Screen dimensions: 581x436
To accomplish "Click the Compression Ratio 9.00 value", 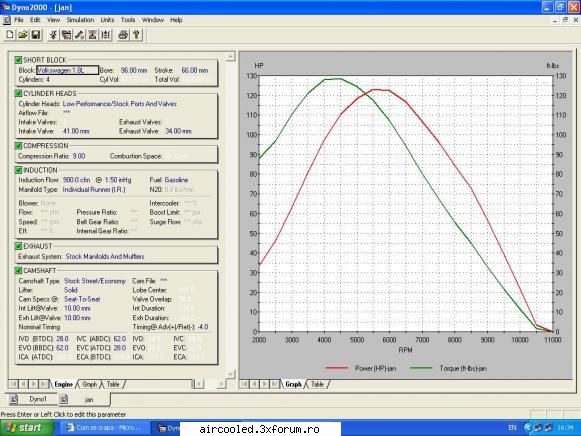I will (79, 156).
